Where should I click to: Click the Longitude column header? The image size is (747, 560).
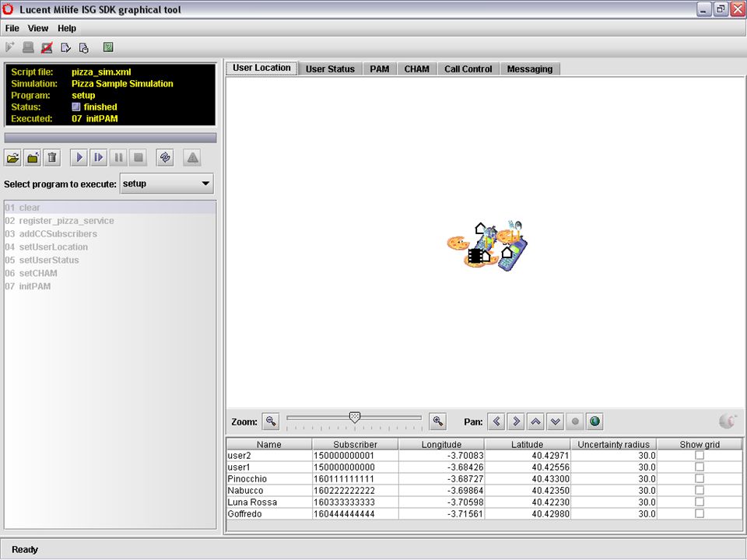point(442,444)
